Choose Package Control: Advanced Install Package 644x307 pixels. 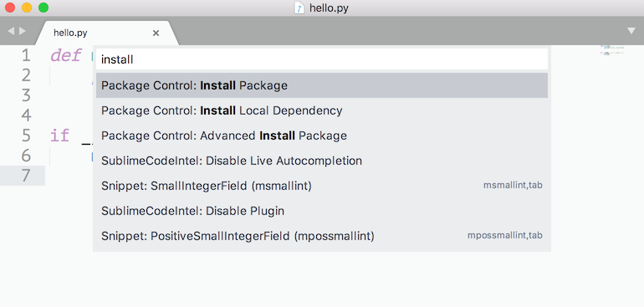click(x=322, y=136)
